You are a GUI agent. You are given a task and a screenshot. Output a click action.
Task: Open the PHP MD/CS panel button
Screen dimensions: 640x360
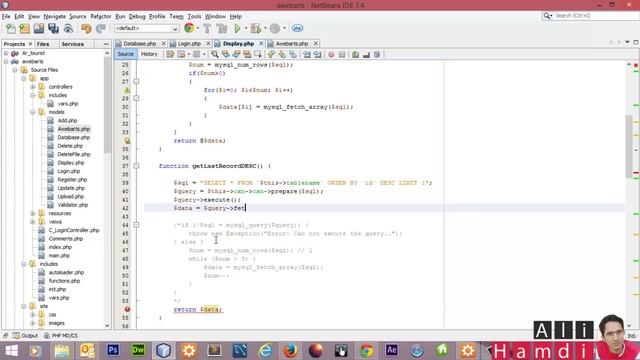61,336
